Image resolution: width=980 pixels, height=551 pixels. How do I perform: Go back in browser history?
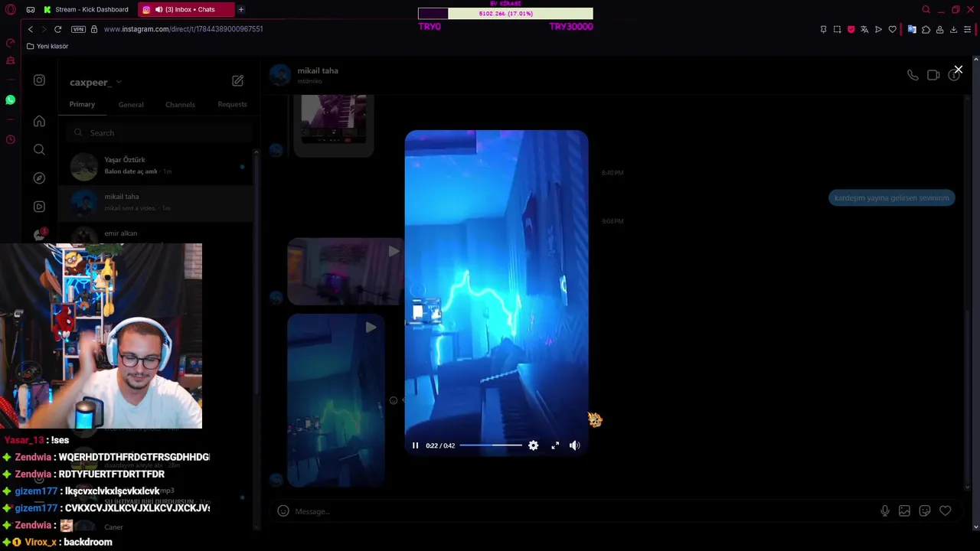31,29
